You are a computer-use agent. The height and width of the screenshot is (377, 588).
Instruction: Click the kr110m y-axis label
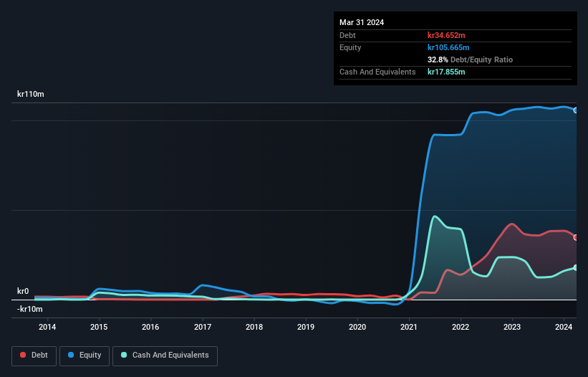click(30, 94)
